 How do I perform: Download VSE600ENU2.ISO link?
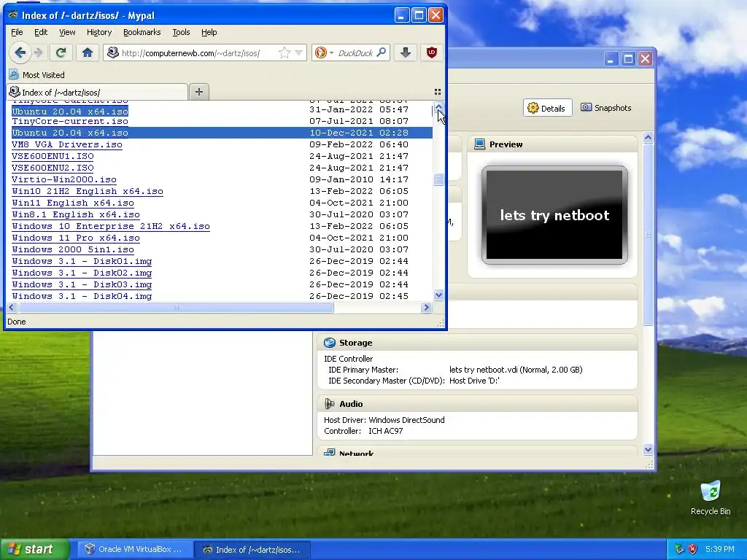point(53,168)
